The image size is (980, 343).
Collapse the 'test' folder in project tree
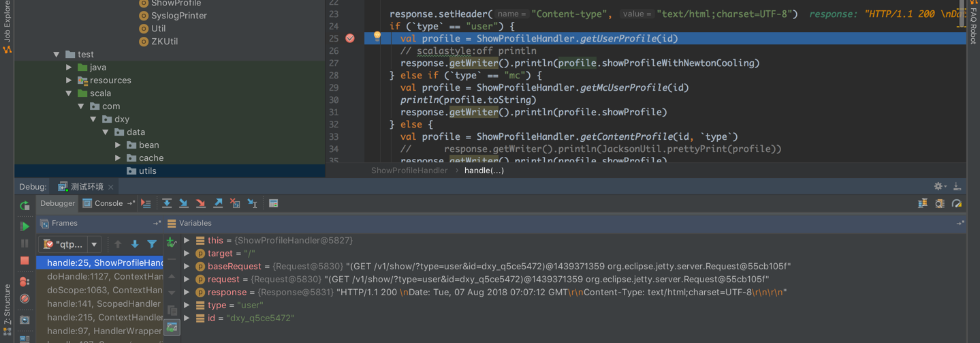coord(57,55)
